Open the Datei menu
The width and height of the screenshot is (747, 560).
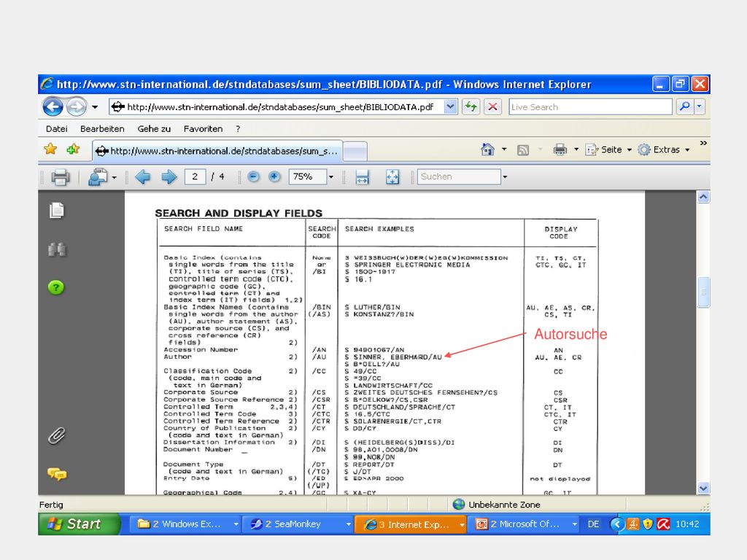point(56,128)
